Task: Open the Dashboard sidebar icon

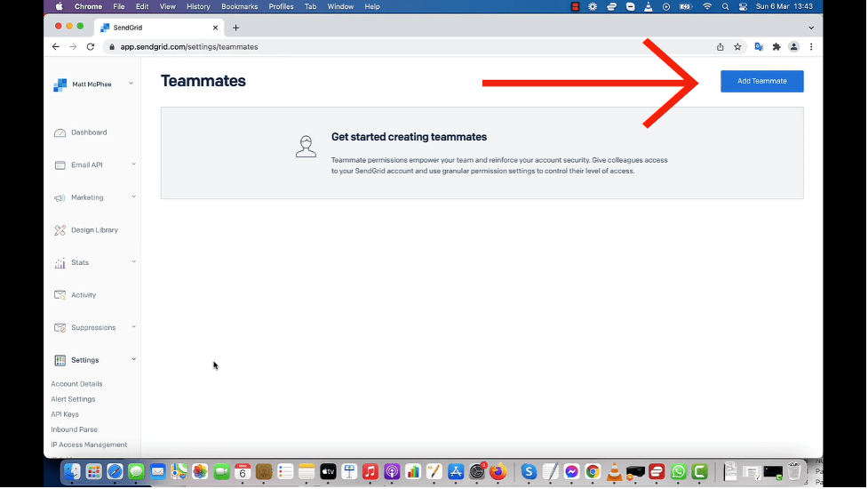Action: pos(60,132)
